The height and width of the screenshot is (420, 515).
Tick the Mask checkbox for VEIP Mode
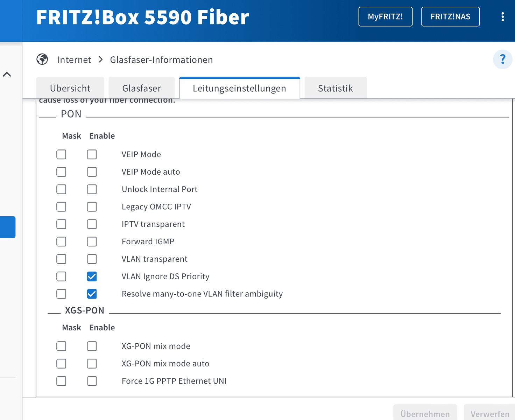pyautogui.click(x=61, y=154)
